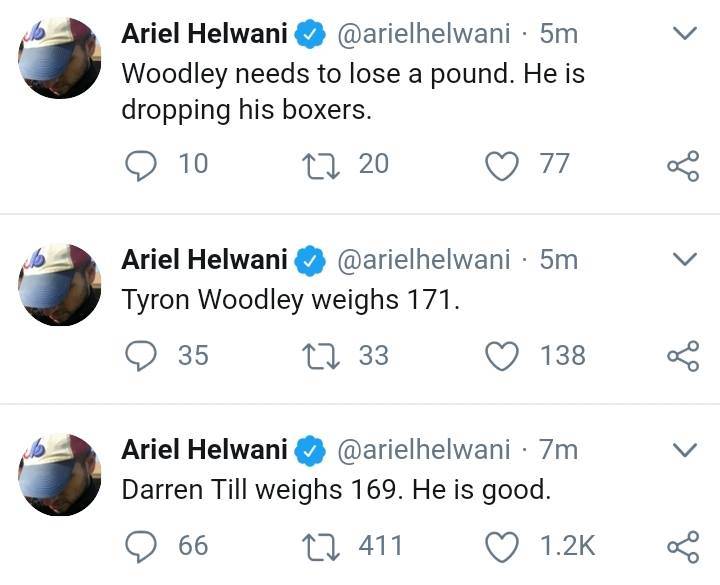Viewport: 720px width, 585px height.
Task: Reply to the 'Darren Till weighs 169' tweet
Action: click(141, 546)
